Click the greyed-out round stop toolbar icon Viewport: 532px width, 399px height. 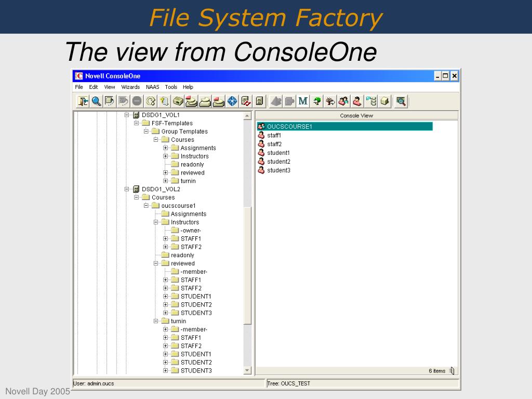pos(137,101)
